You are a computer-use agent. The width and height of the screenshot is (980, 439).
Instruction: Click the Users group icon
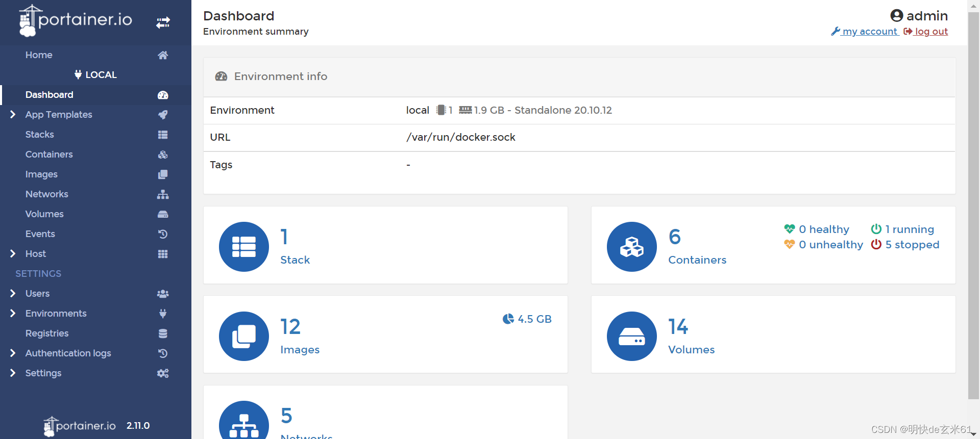163,294
